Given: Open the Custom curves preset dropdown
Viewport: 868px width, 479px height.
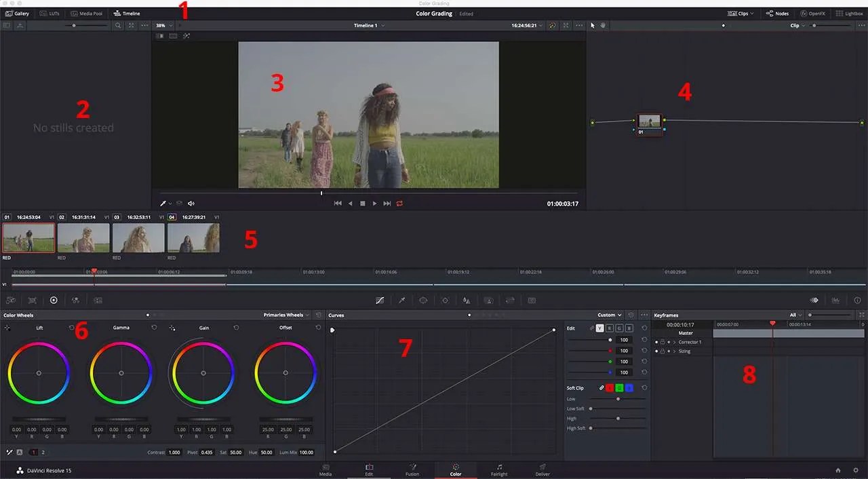Looking at the screenshot, I should click(x=608, y=315).
